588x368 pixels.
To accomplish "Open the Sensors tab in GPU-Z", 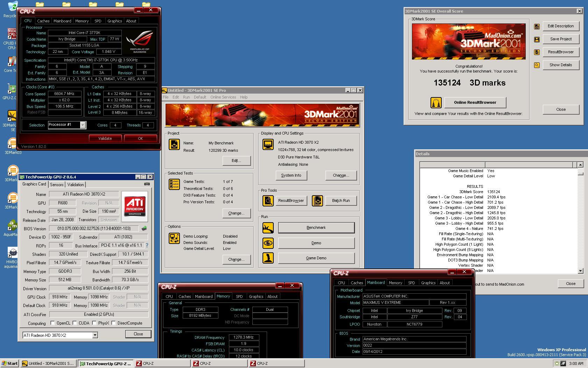I will (x=57, y=185).
